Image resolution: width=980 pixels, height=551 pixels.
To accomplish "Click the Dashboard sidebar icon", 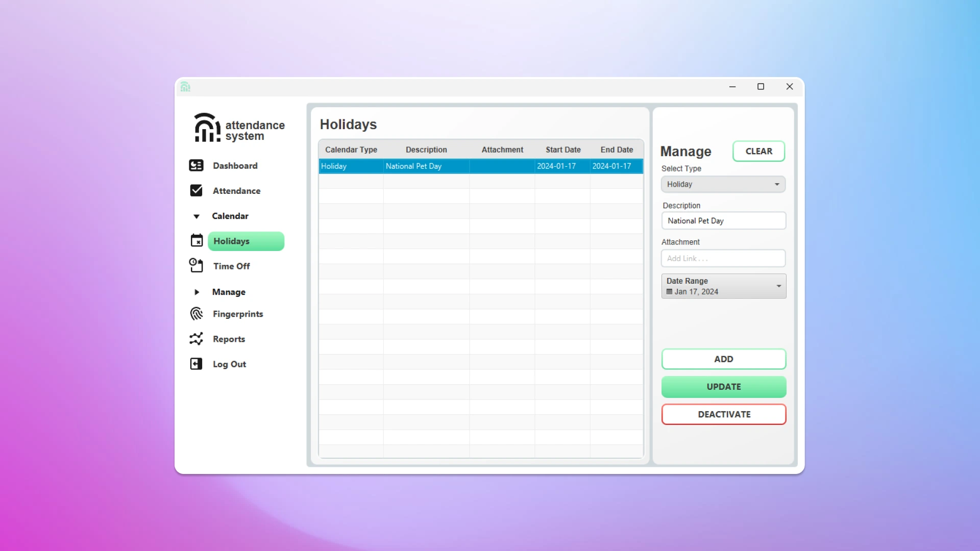I will pos(196,165).
